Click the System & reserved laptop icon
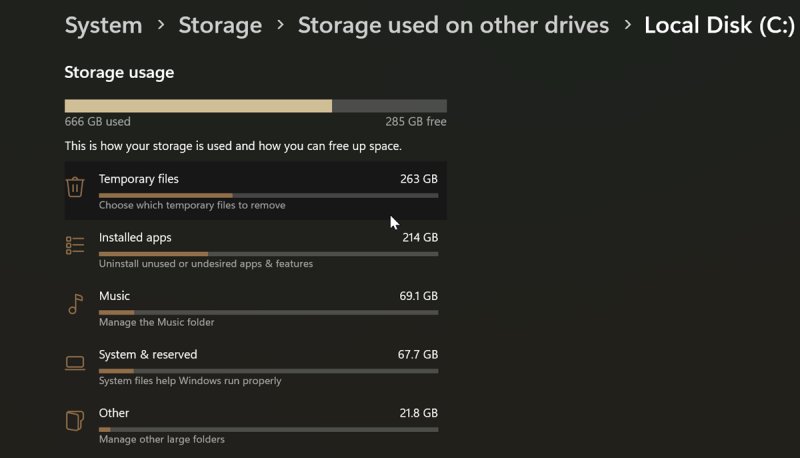Image resolution: width=800 pixels, height=458 pixels. (x=75, y=362)
